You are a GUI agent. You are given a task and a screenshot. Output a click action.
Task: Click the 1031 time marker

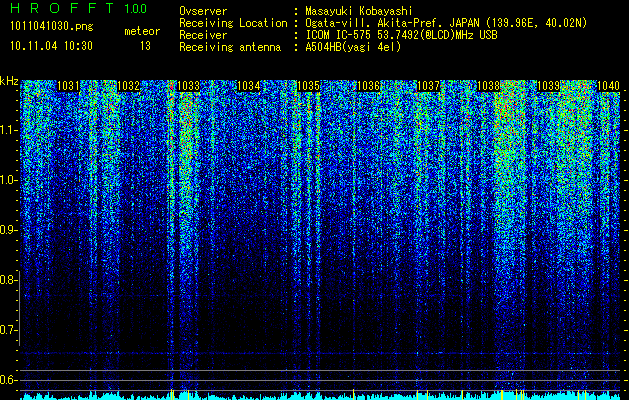click(x=68, y=86)
